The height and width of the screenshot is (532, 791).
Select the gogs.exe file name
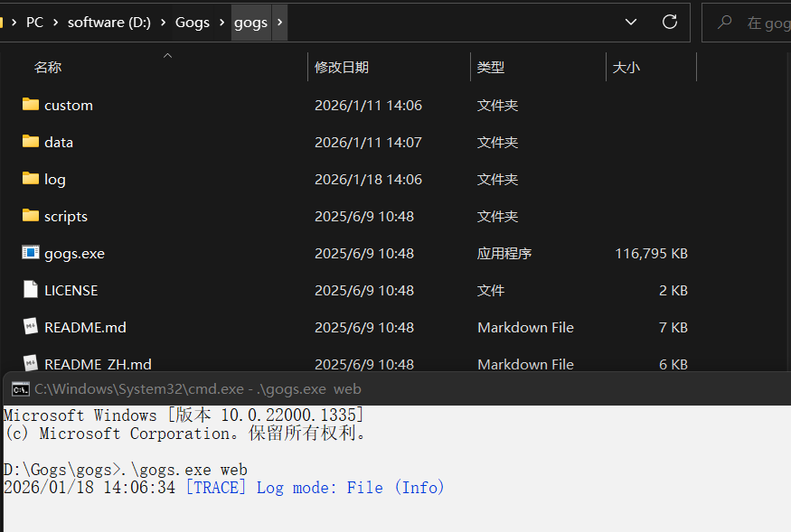point(75,254)
